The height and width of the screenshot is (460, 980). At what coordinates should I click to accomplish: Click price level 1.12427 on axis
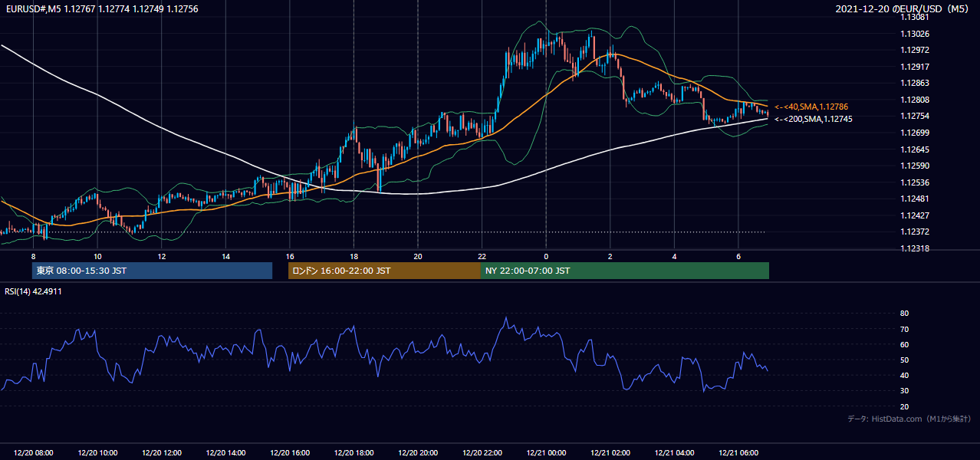tap(915, 215)
